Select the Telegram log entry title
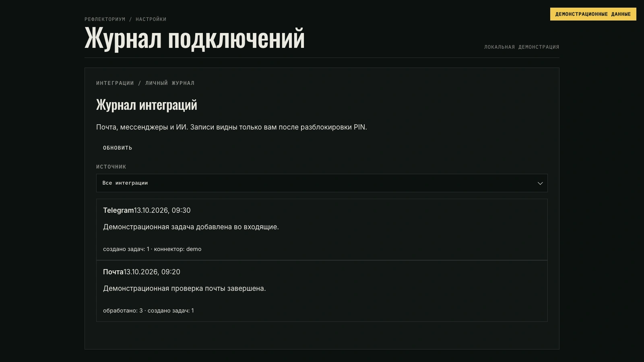This screenshot has height=362, width=644. click(118, 210)
